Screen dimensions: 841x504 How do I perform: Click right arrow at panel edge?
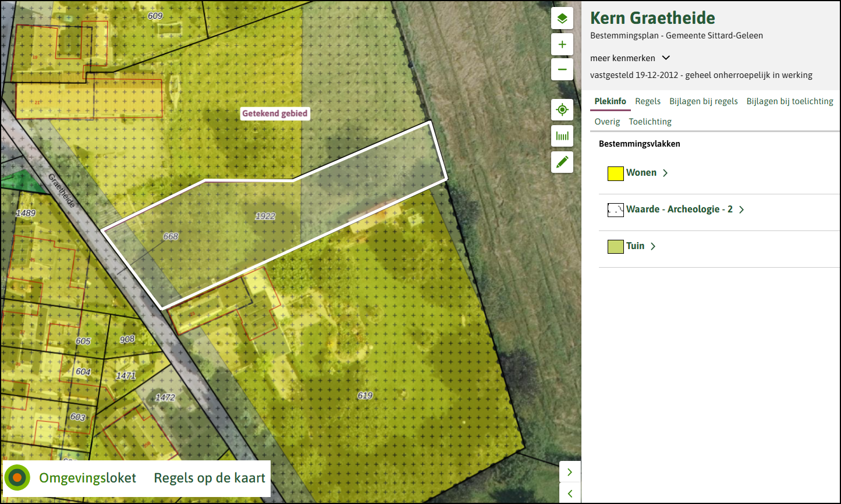tap(570, 472)
